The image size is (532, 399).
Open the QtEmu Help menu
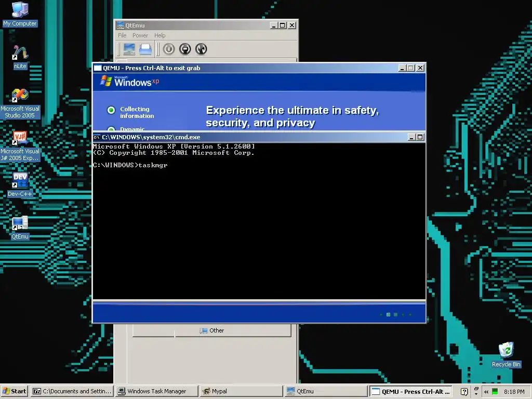click(160, 35)
